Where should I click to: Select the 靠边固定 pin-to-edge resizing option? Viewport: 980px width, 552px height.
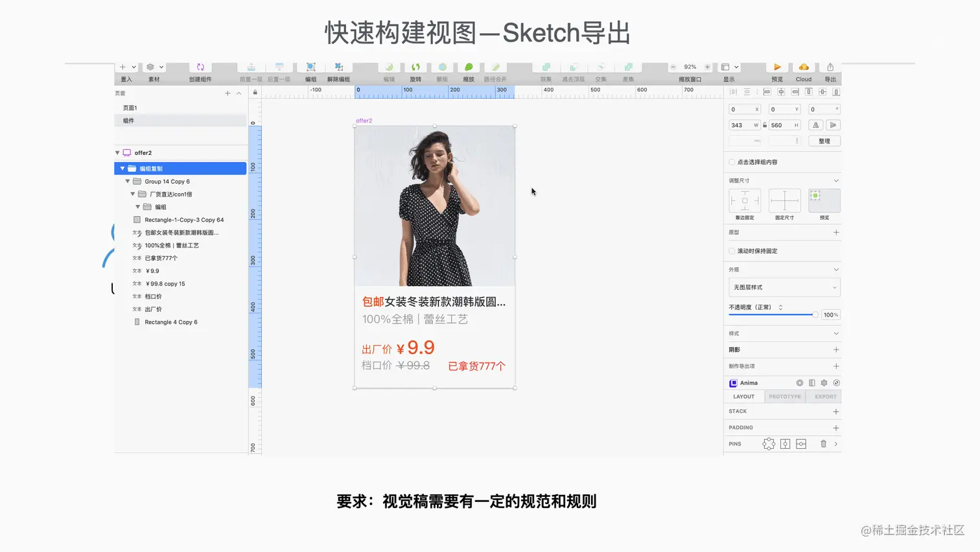click(745, 200)
